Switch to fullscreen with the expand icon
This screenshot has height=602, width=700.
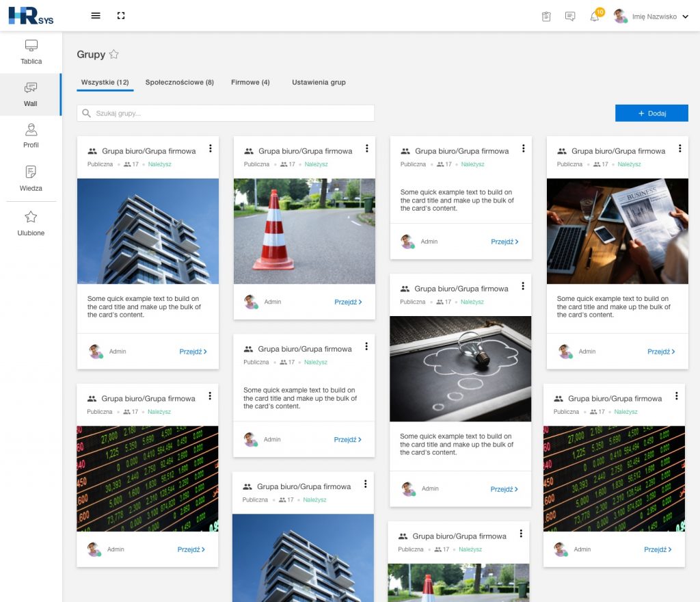point(121,16)
